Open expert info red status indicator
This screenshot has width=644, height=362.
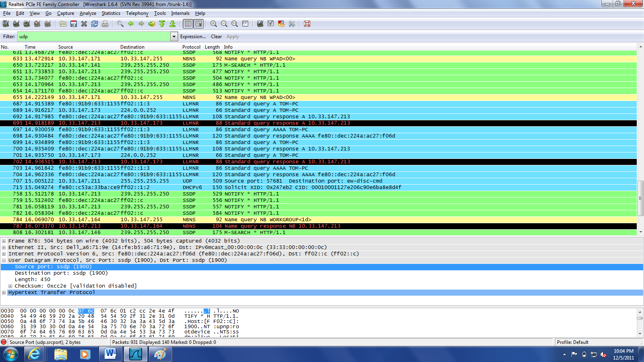point(4,342)
